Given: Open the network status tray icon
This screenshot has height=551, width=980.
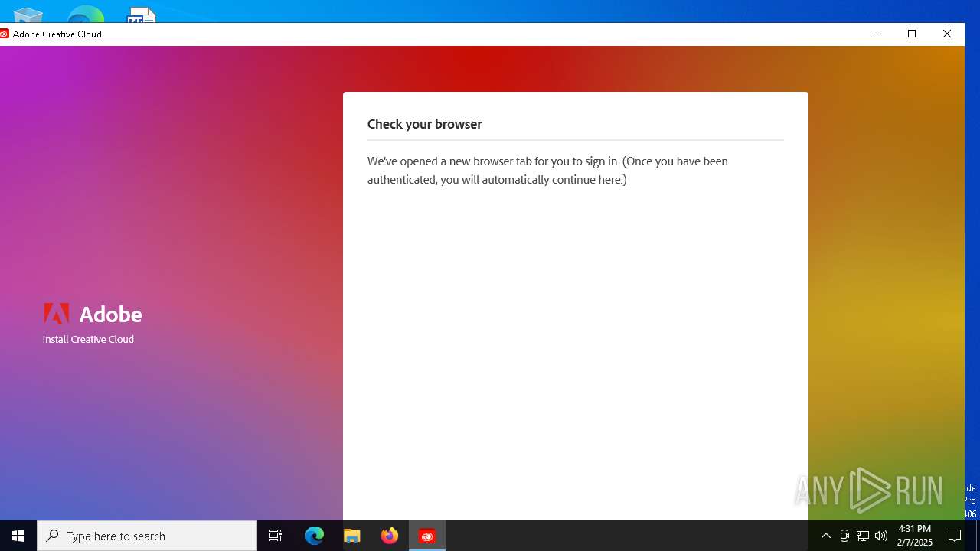Looking at the screenshot, I should (863, 536).
